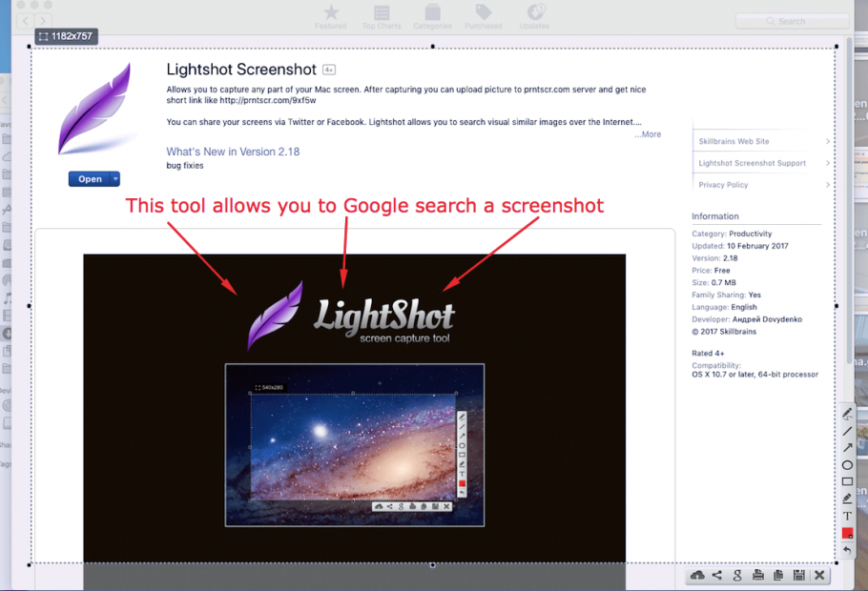Select the Lightshot ellipse tool
Screen dimensions: 868x591
847,465
